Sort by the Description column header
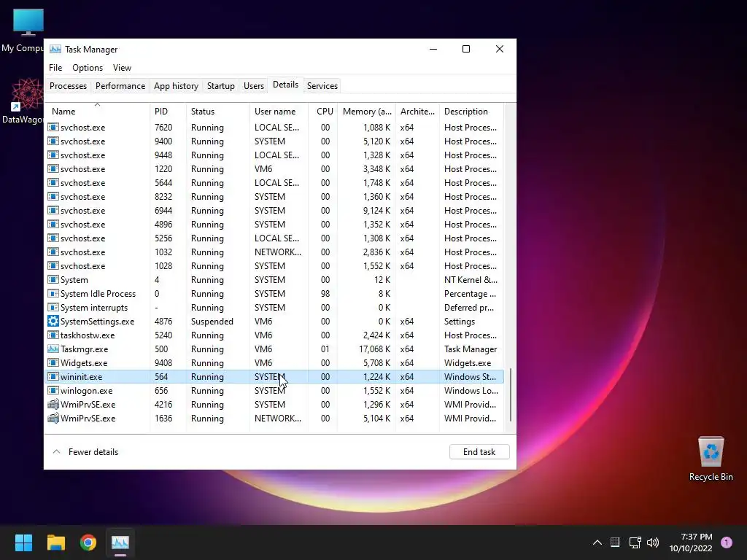The image size is (747, 560). pos(471,112)
